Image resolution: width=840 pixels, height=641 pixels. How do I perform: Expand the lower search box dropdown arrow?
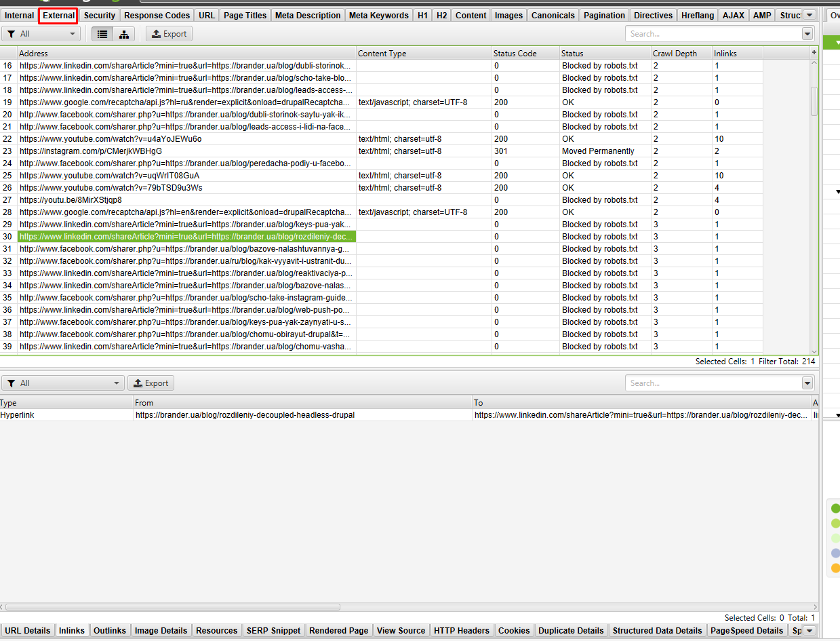coord(807,383)
